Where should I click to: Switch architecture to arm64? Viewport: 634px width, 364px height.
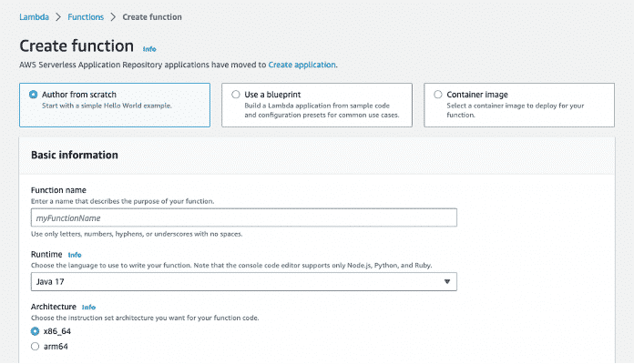click(36, 347)
